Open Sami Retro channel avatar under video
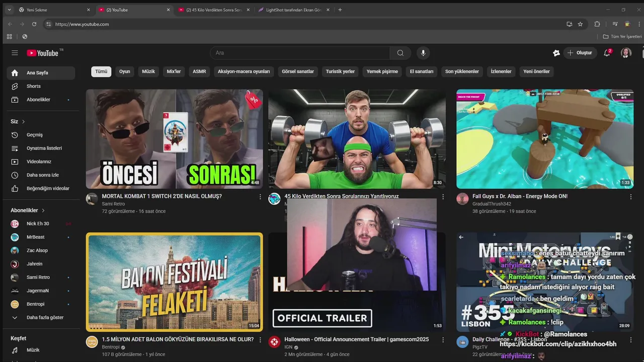 pos(92,199)
